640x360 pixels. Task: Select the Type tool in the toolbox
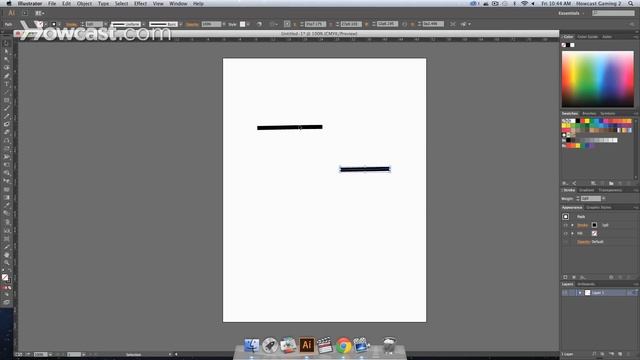pos(7,84)
